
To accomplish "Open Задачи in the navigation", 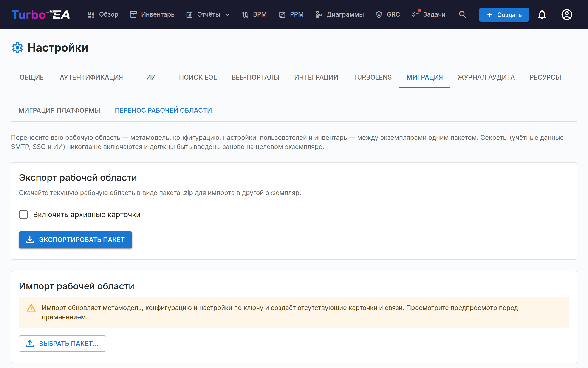I will (429, 14).
